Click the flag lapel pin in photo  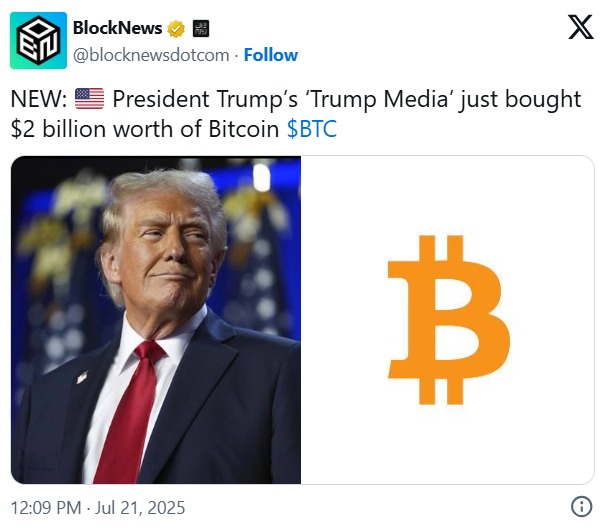[82, 377]
